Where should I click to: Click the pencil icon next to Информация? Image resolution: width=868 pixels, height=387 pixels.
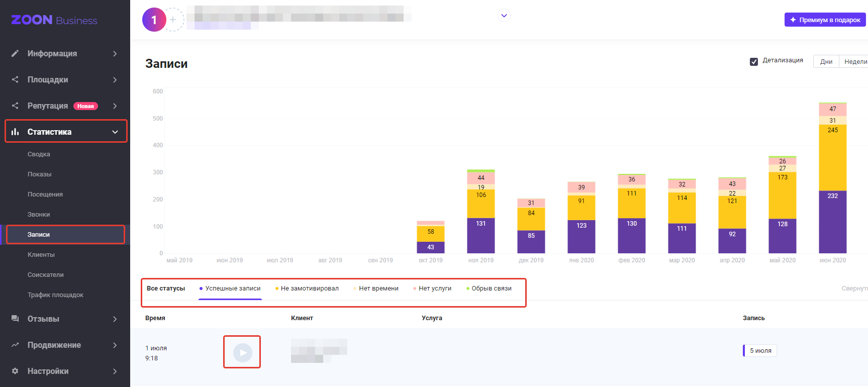[x=15, y=53]
